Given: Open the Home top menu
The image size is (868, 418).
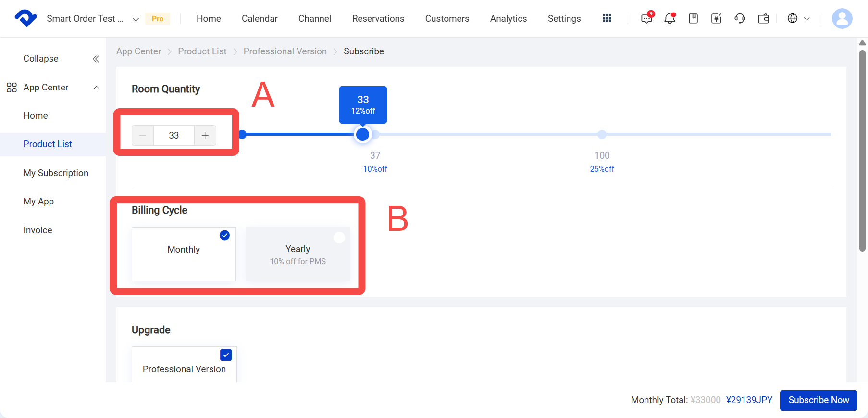Looking at the screenshot, I should [209, 18].
